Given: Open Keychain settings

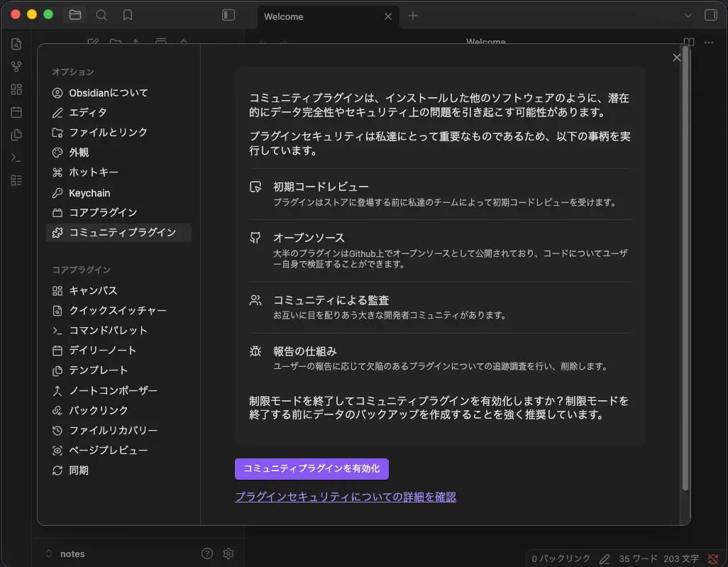Looking at the screenshot, I should [119, 193].
